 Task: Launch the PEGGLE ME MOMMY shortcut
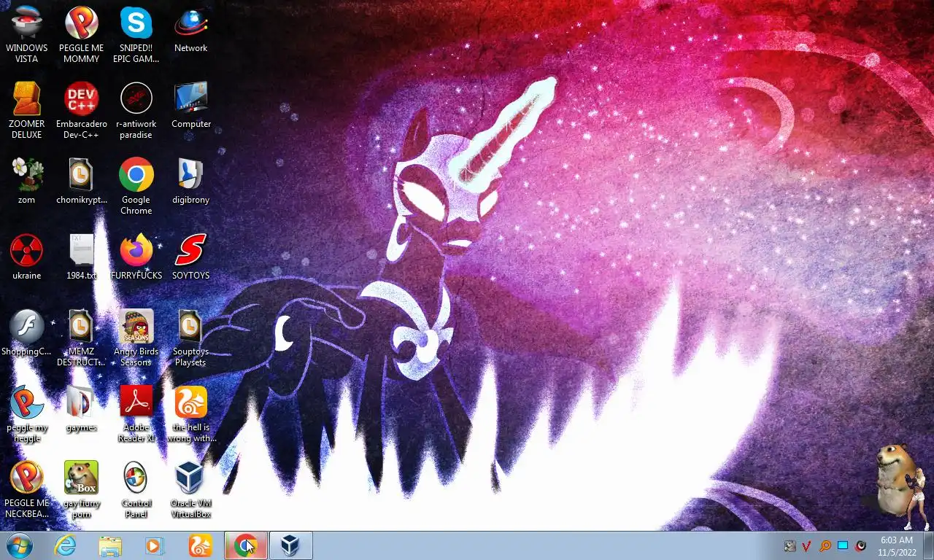coord(82,34)
